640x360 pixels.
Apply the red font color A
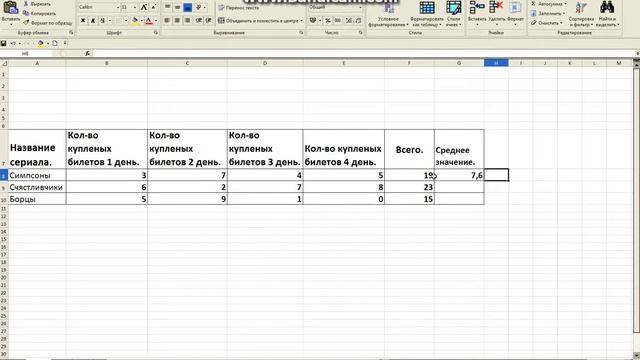[149, 20]
